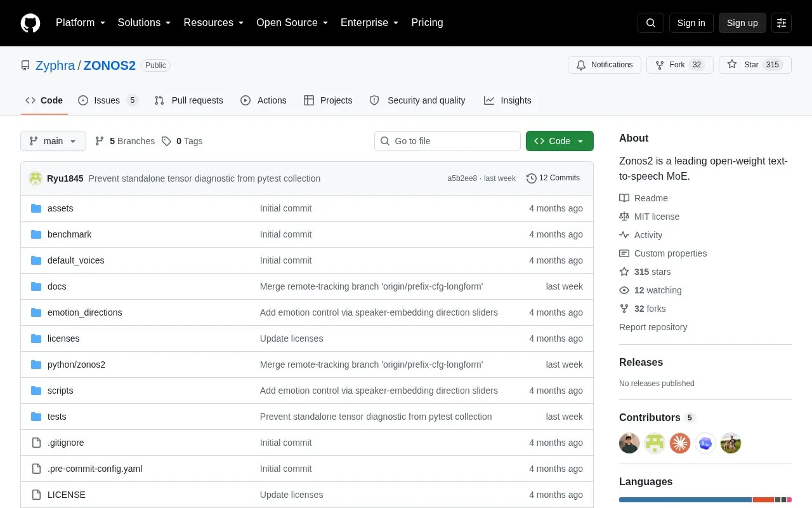This screenshot has height=508, width=812.
Task: Click the Ryu1845 author avatar
Action: [36, 178]
